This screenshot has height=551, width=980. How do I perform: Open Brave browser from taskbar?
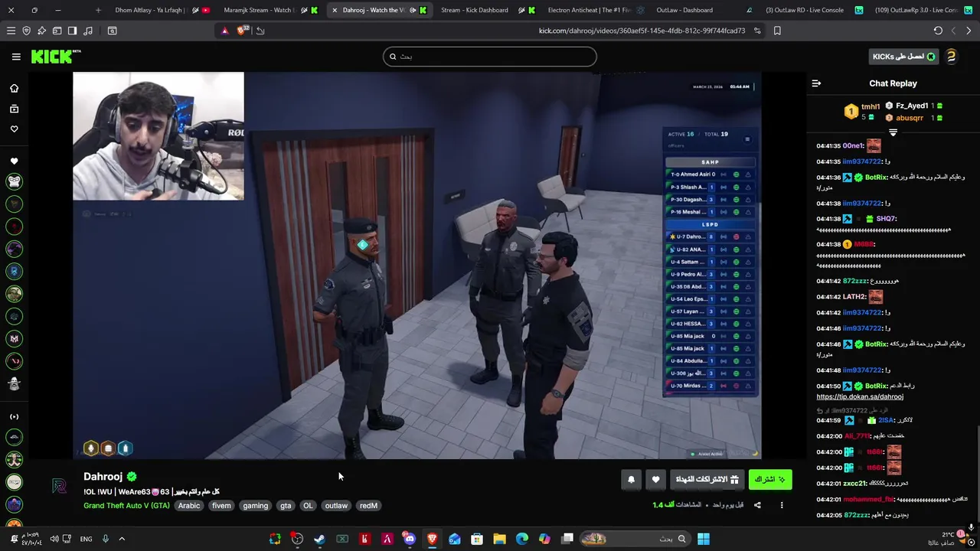pos(432,539)
